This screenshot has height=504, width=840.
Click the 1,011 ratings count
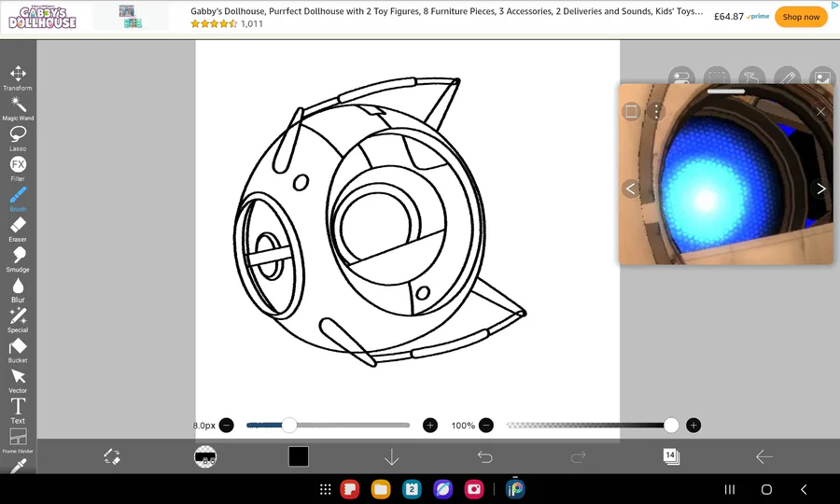coord(252,23)
